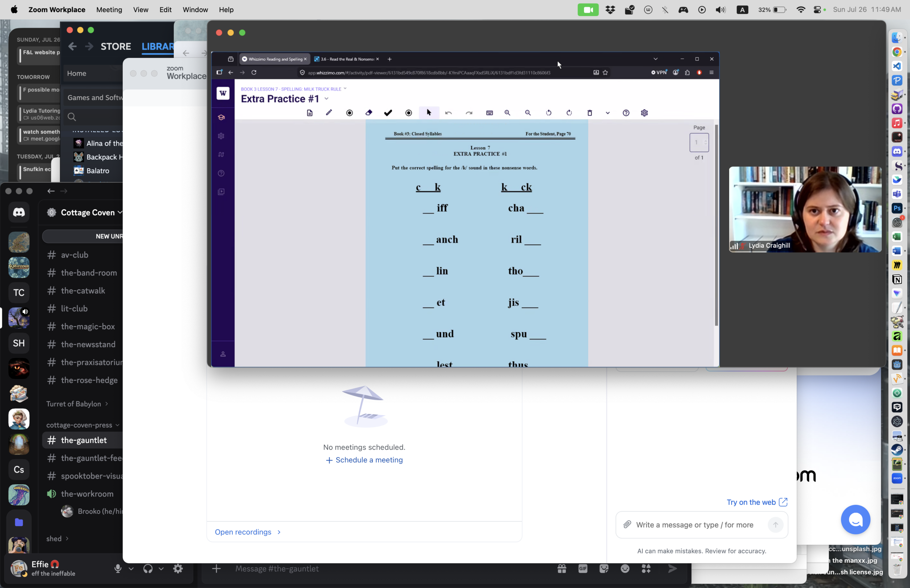Zoom out of the PDF page

pos(528,113)
